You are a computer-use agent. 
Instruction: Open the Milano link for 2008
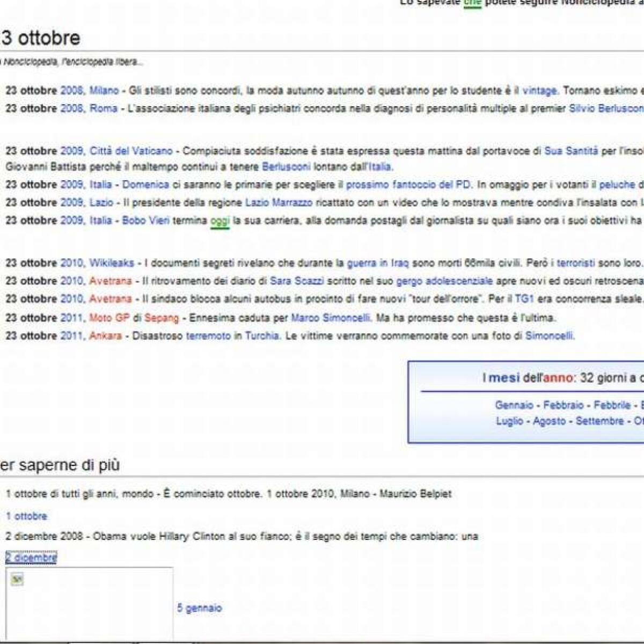[x=104, y=91]
